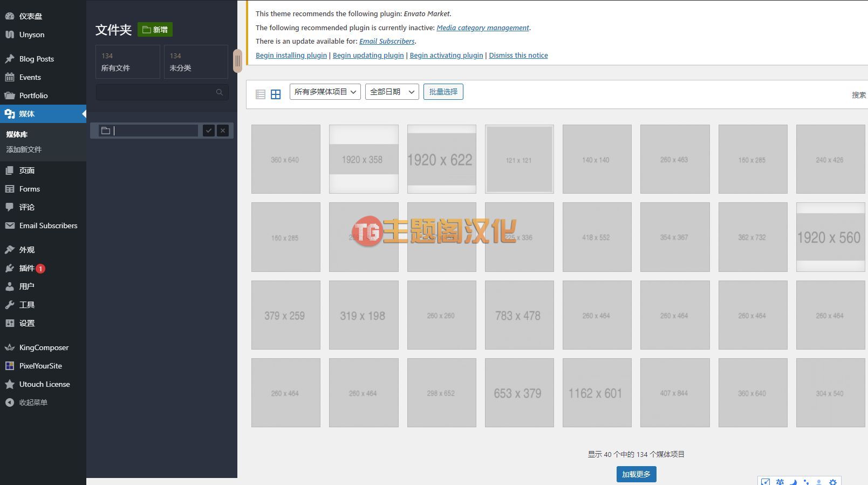Select the All Files (所有文件) folder tile

[128, 62]
